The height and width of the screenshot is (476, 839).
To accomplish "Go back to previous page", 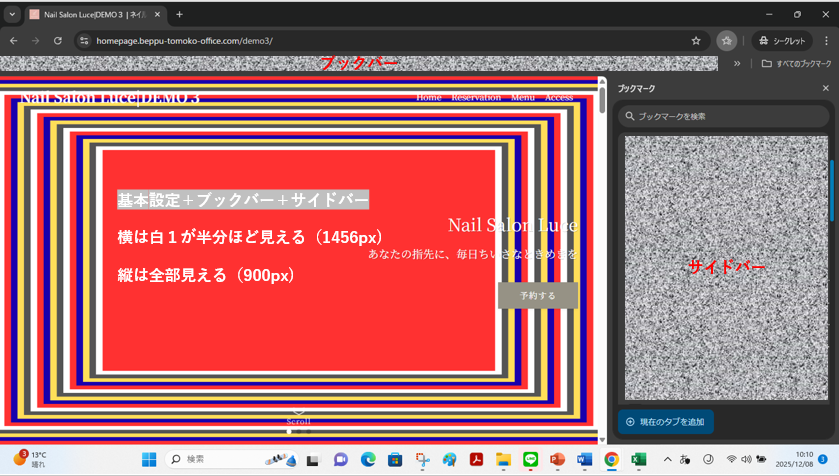I will (x=14, y=41).
